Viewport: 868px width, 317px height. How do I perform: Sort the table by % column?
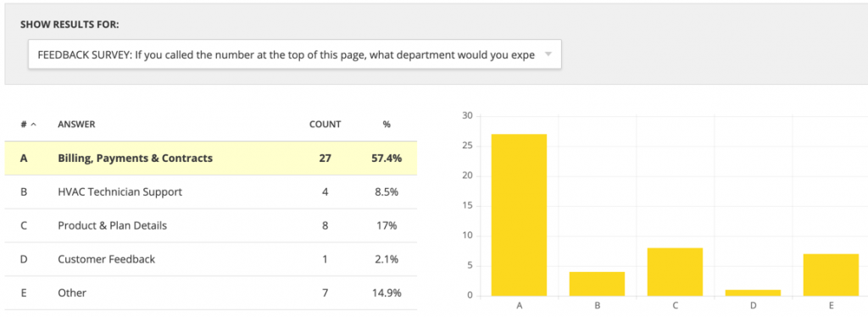[x=387, y=125]
